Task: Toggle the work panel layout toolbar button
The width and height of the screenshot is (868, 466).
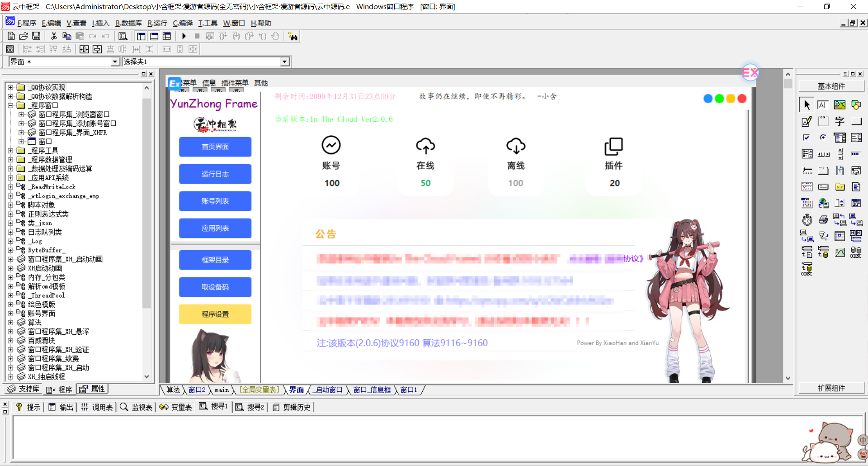Action: (x=141, y=36)
